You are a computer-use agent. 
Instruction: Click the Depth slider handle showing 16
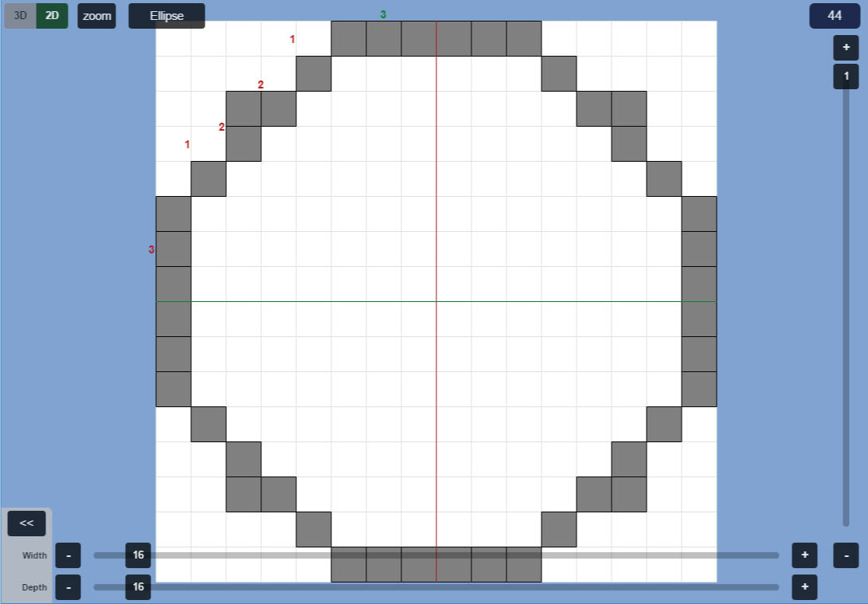coord(139,587)
